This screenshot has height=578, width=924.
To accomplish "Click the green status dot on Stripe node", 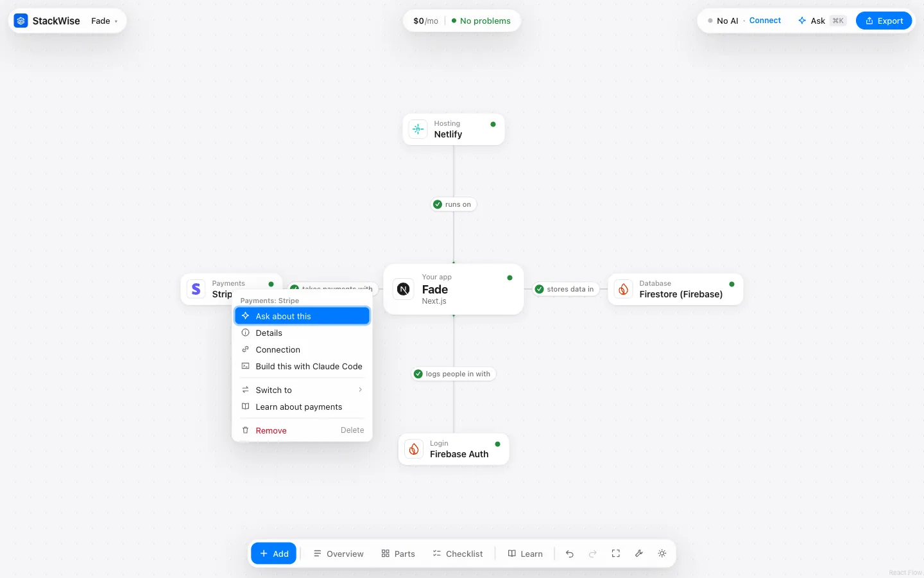I will 271,284.
